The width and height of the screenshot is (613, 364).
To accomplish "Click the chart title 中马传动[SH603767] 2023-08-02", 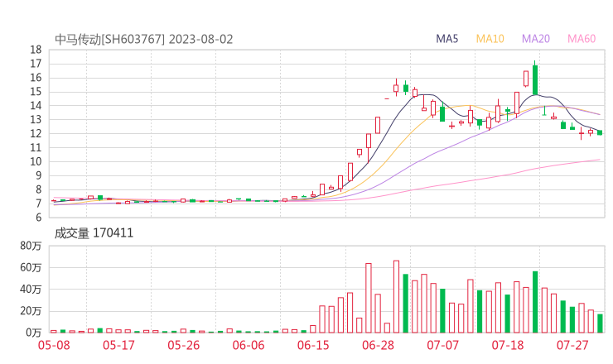I will [144, 40].
